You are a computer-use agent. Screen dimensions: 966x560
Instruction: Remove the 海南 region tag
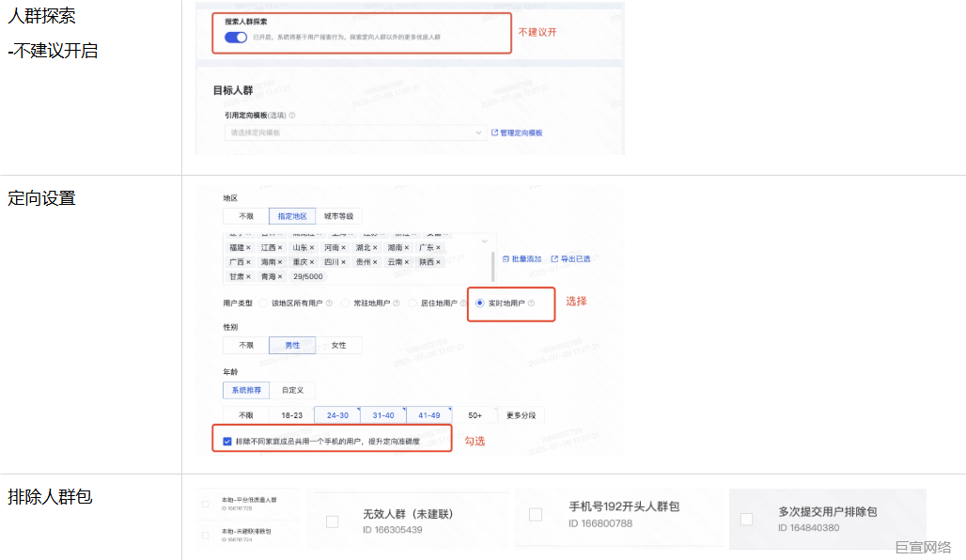tap(280, 262)
